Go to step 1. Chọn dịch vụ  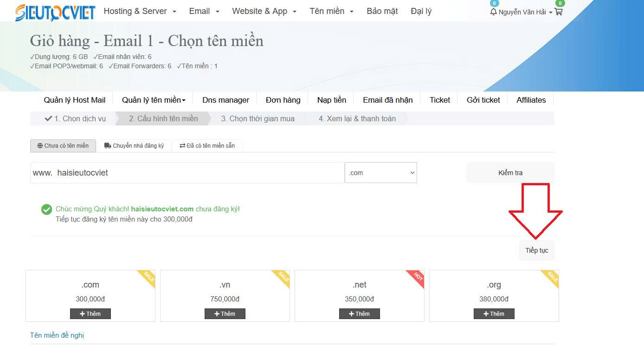(75, 119)
